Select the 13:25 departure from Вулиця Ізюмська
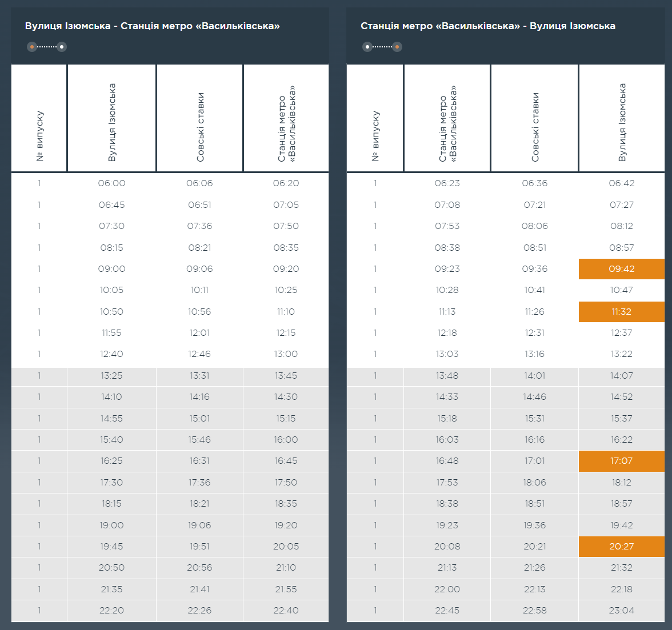 112,376
